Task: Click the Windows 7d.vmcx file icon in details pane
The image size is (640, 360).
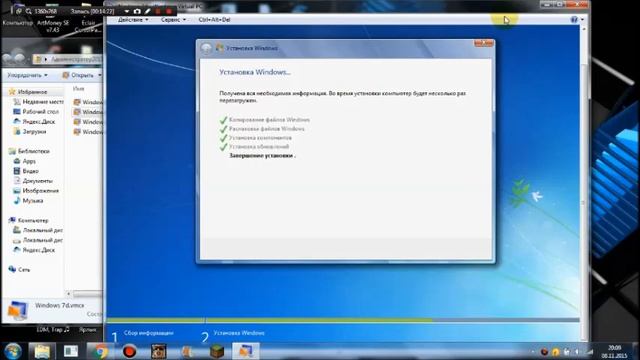Action: (17, 310)
